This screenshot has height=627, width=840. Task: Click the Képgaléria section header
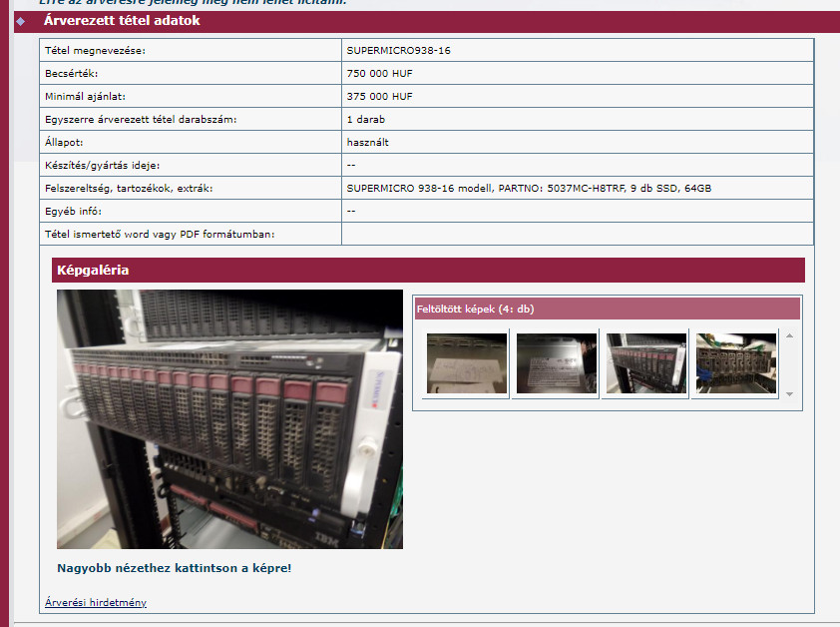click(x=91, y=270)
